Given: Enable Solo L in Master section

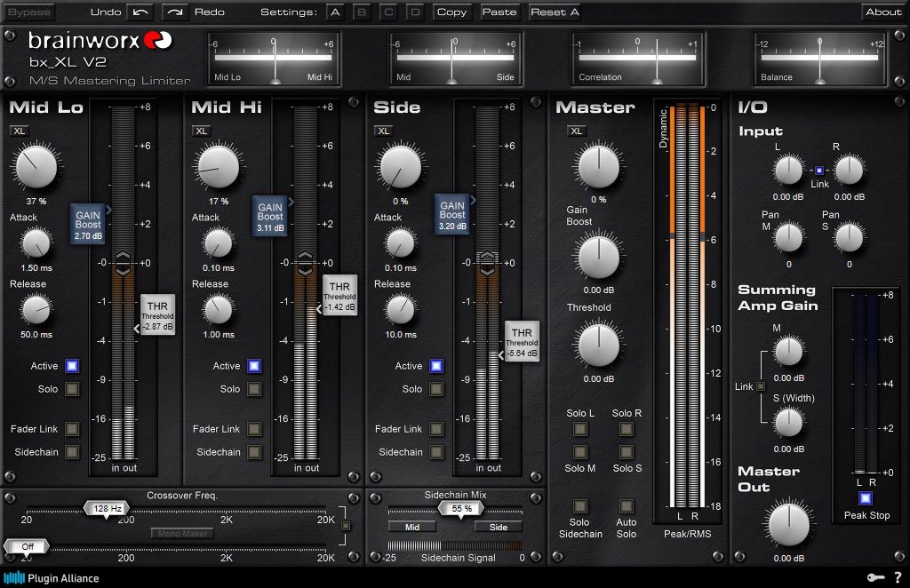Looking at the screenshot, I should coord(579,429).
